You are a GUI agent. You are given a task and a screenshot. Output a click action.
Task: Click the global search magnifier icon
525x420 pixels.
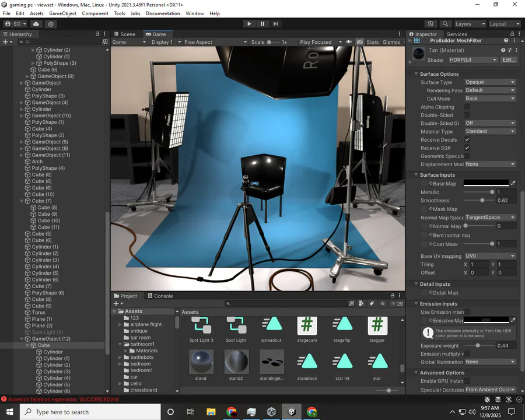click(x=445, y=24)
